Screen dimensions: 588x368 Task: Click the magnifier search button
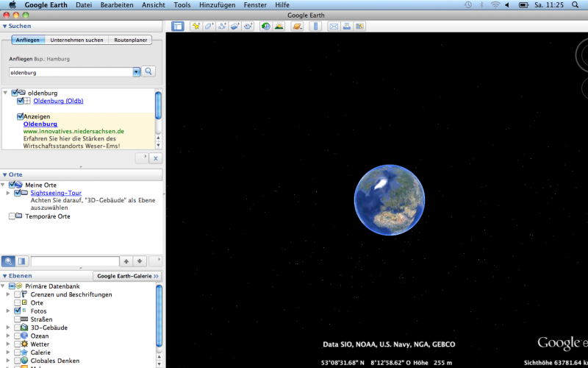coord(148,71)
